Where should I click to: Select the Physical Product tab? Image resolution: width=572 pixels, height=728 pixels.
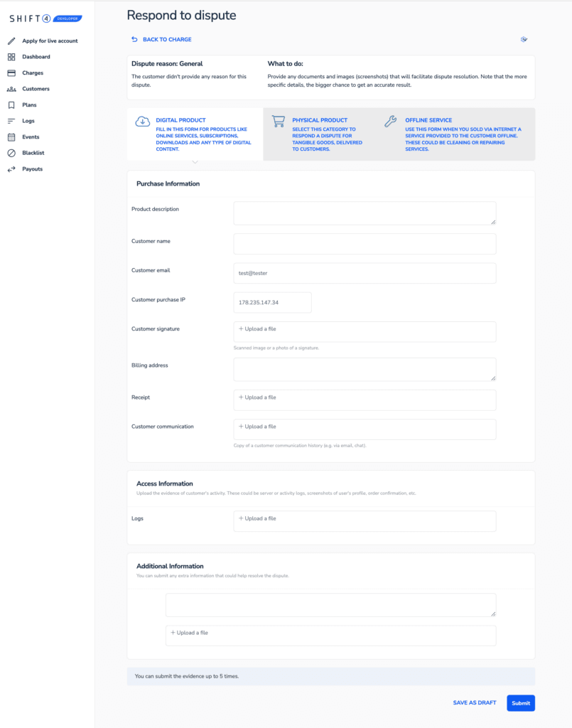pyautogui.click(x=320, y=134)
